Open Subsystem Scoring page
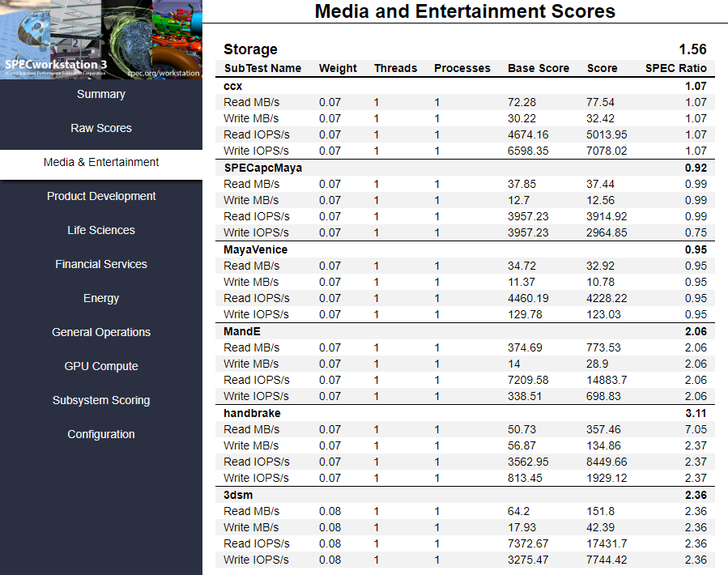The width and height of the screenshot is (728, 575). (101, 400)
